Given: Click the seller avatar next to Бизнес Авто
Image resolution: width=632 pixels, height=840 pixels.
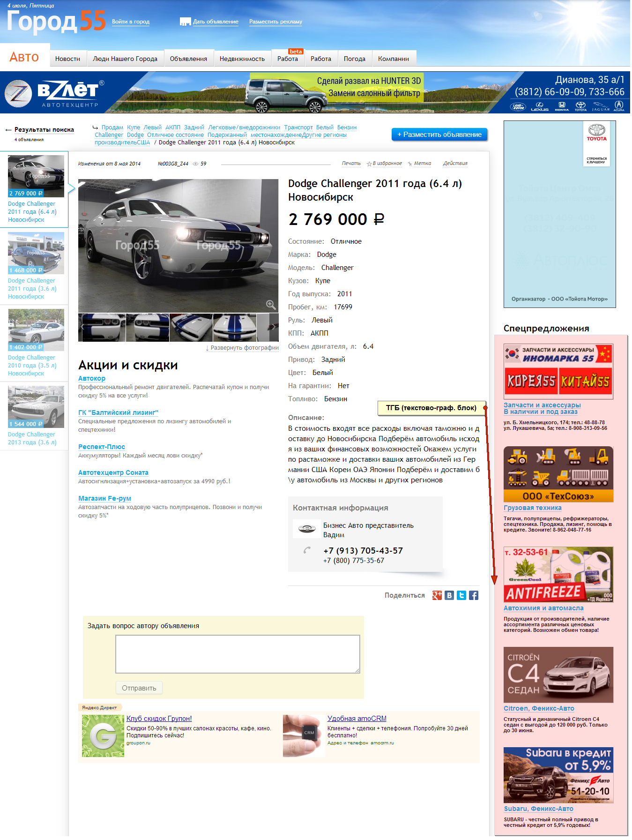Looking at the screenshot, I should pyautogui.click(x=307, y=529).
